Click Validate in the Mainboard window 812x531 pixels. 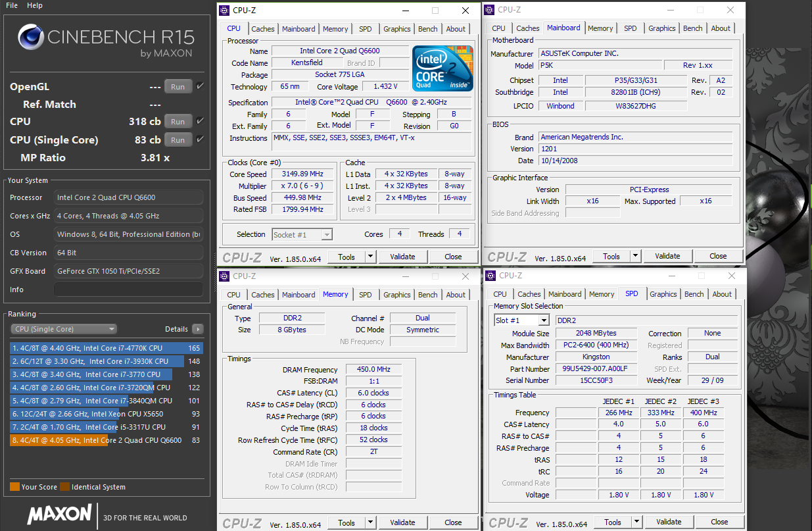click(667, 256)
